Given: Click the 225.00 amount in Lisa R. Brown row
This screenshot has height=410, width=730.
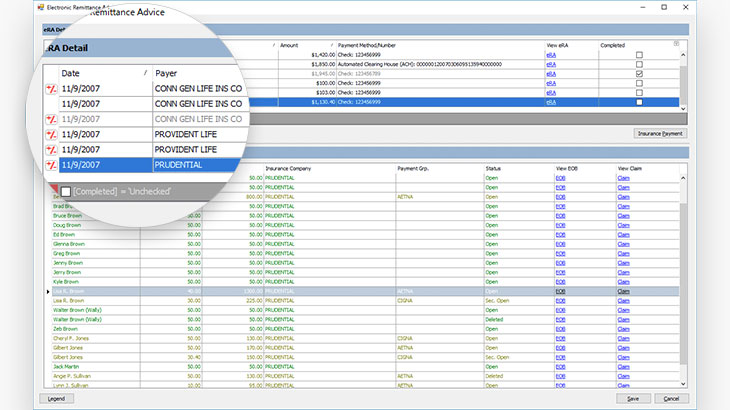Looking at the screenshot, I should [255, 301].
